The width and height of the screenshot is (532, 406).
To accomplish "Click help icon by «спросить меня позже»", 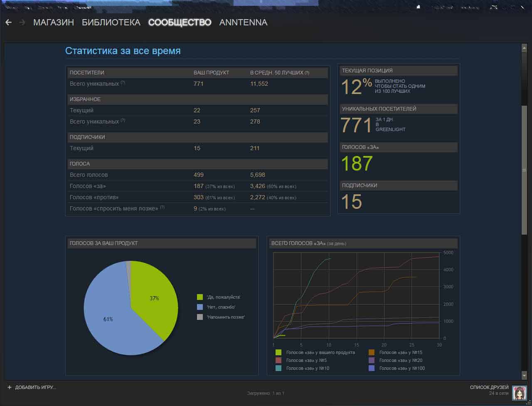I will coord(162,208).
